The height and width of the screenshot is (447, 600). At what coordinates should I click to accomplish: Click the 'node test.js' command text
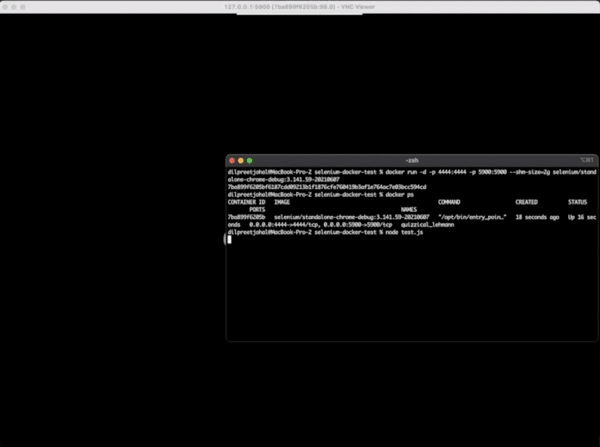[402, 232]
